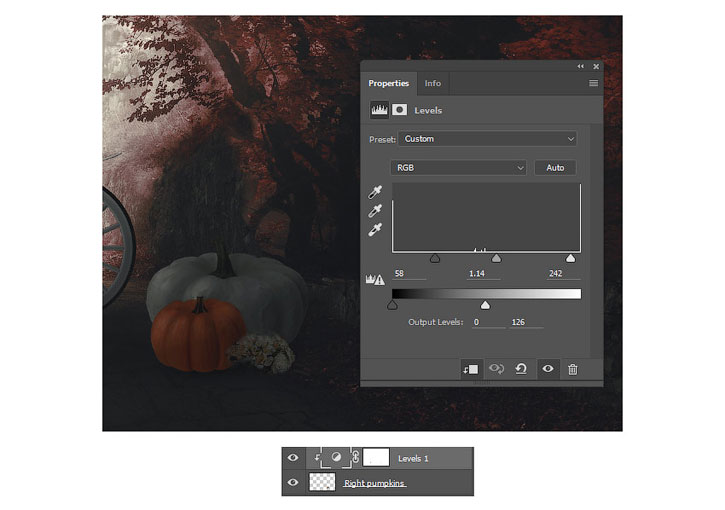This screenshot has height=510, width=725.
Task: Click the output levels field showing 126
Action: 526,322
